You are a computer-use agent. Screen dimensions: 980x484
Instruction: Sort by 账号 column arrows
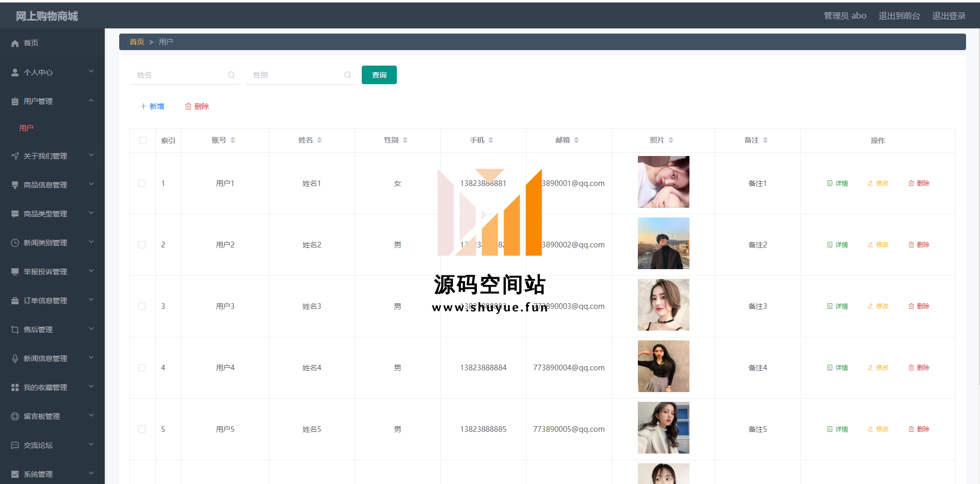click(x=233, y=140)
